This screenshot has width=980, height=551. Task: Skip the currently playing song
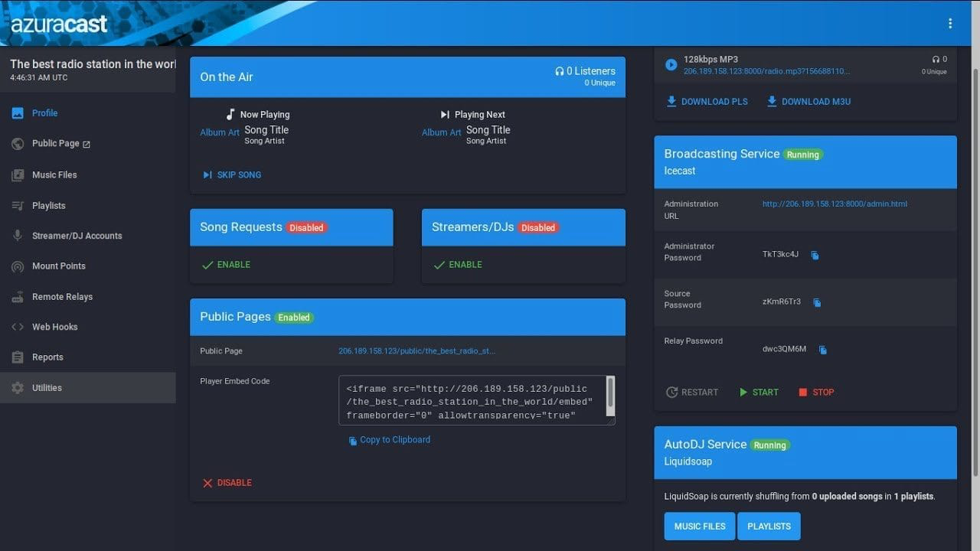pyautogui.click(x=232, y=174)
